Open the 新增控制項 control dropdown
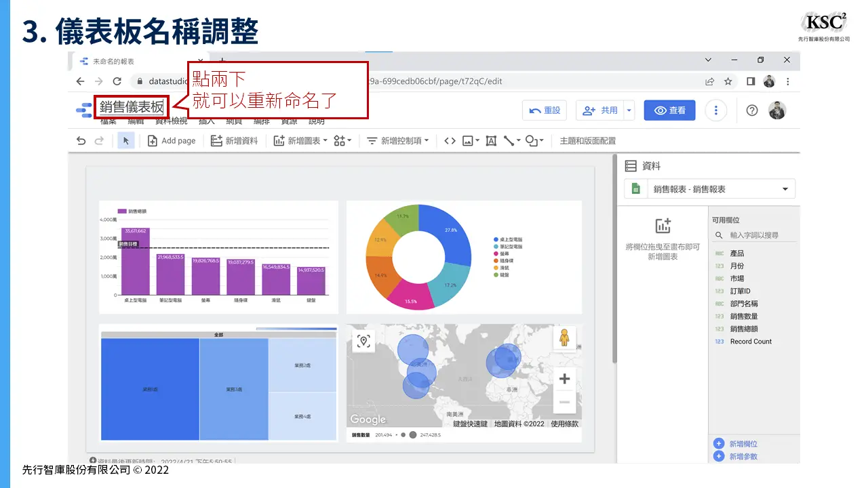 tap(397, 140)
